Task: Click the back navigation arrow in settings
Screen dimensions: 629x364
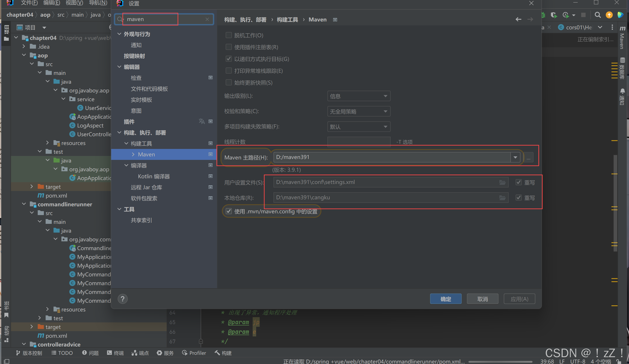Action: (x=518, y=19)
